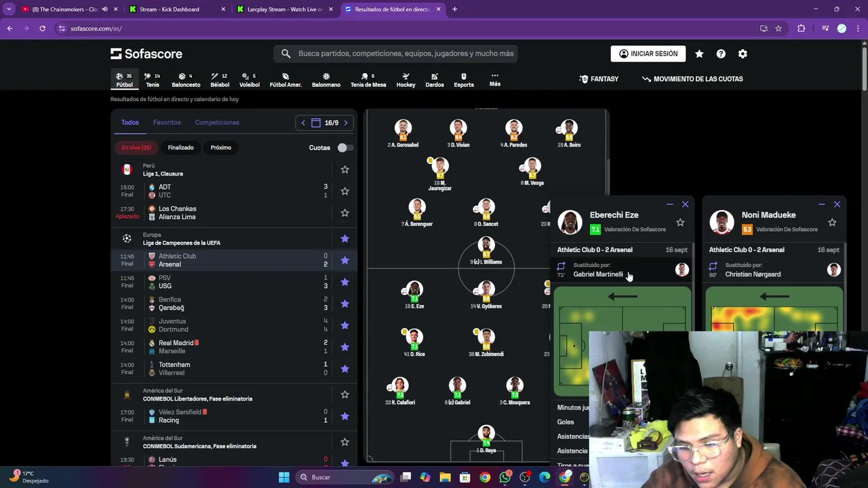
Task: Open the Fútbol sport category
Action: click(124, 80)
